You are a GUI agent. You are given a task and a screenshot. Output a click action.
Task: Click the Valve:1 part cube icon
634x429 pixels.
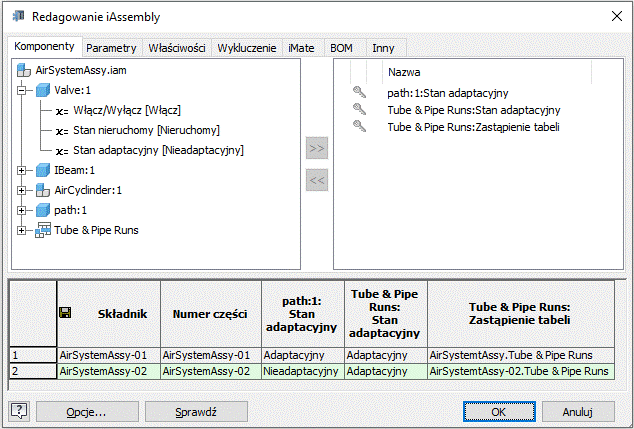[42, 90]
